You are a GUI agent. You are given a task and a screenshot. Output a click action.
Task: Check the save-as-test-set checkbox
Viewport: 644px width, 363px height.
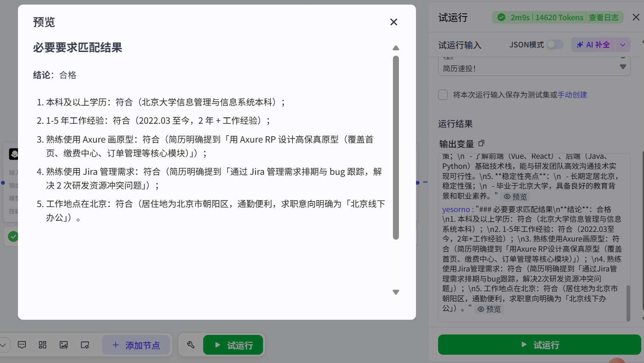coord(443,95)
